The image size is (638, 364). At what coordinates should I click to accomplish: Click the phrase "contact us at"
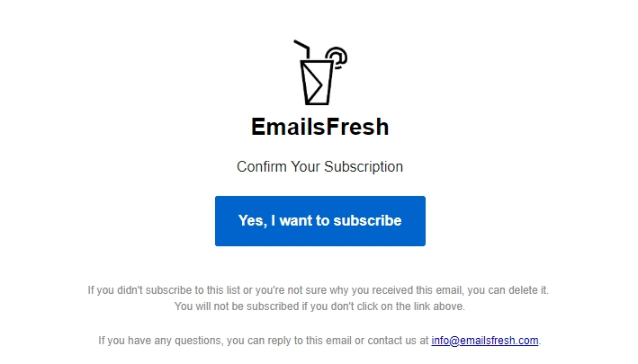click(397, 341)
